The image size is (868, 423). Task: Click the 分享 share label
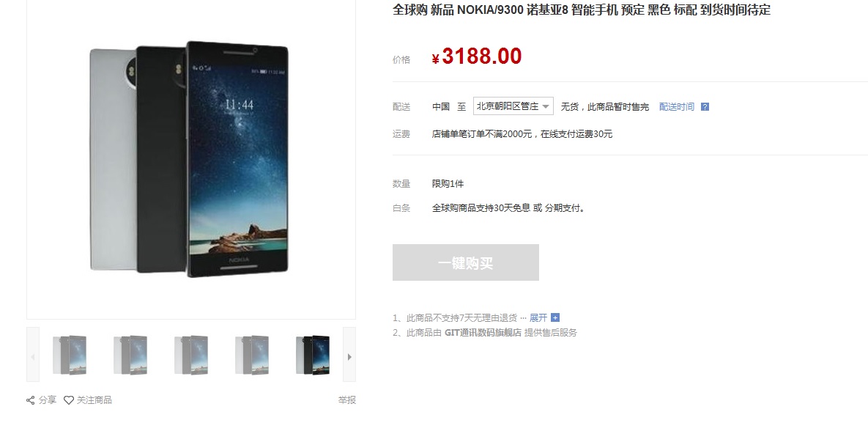coord(48,400)
